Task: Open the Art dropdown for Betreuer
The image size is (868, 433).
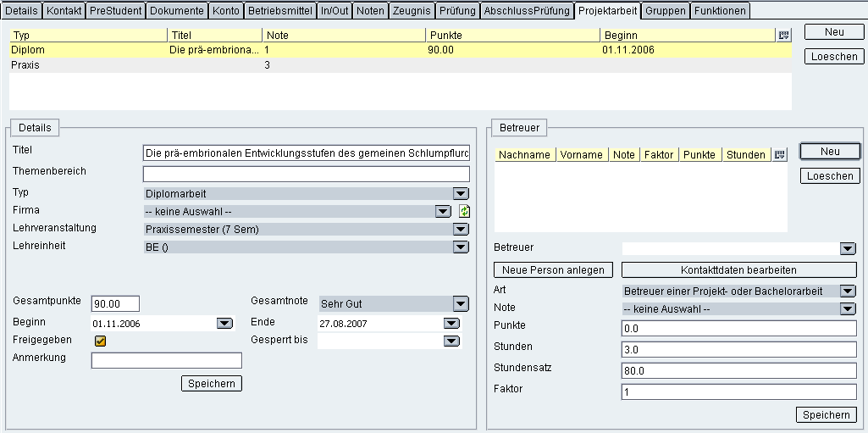Action: 848,291
